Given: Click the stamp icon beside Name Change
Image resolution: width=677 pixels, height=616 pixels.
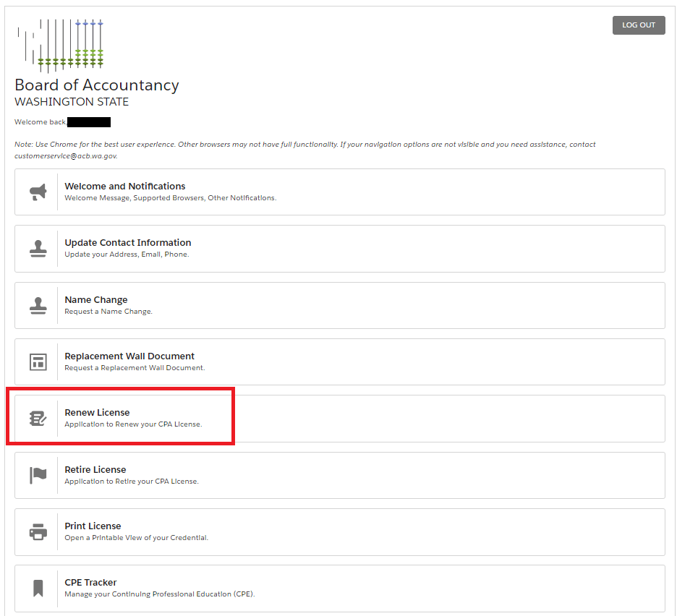Looking at the screenshot, I should tap(38, 305).
